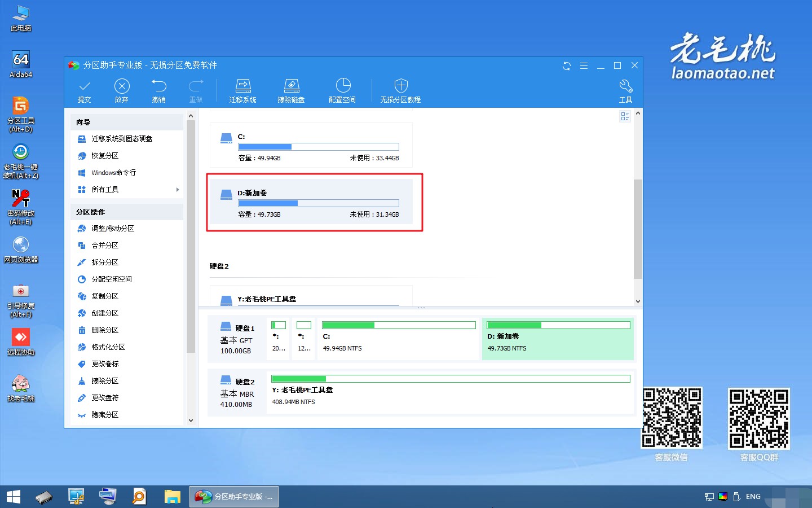The image size is (812, 508).
Task: Select second small * partition 12... block
Action: (304, 339)
